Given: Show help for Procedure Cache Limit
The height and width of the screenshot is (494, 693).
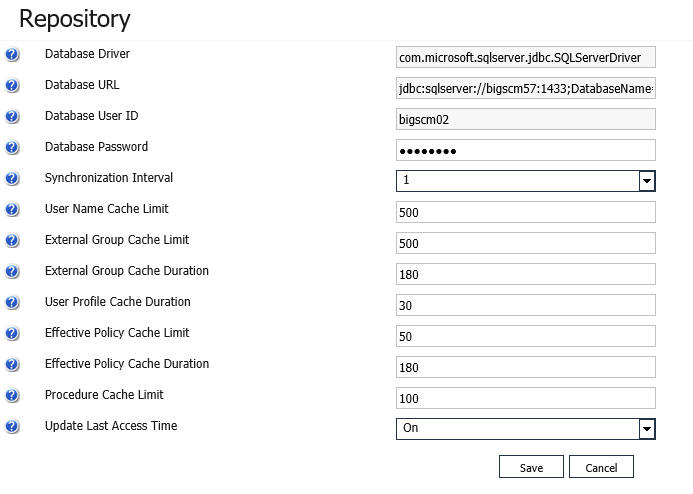Looking at the screenshot, I should tap(12, 395).
